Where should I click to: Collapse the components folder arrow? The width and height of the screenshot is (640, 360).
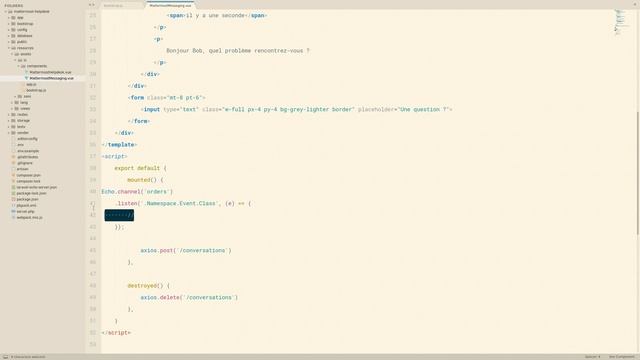[x=18, y=66]
